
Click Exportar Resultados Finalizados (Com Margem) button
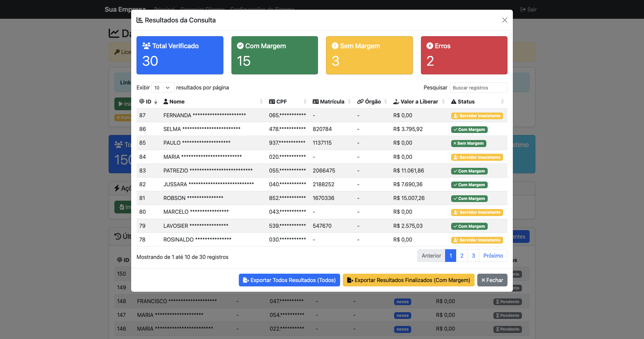coord(409,280)
